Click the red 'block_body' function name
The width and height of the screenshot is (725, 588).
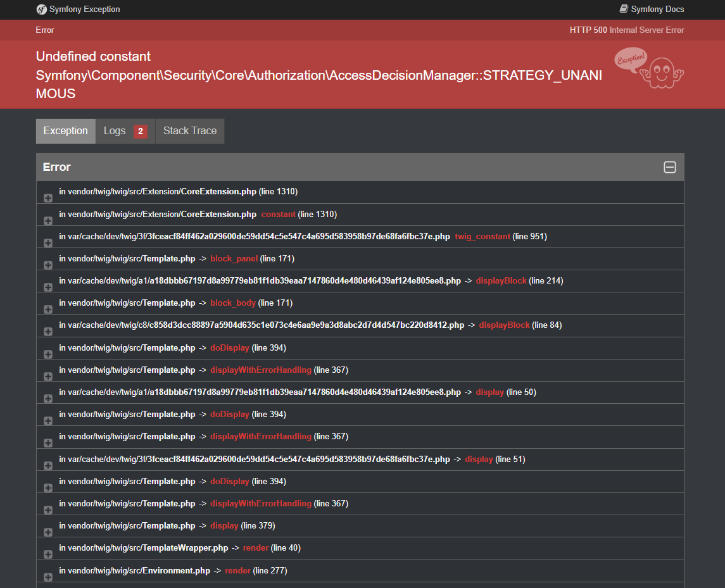click(233, 303)
